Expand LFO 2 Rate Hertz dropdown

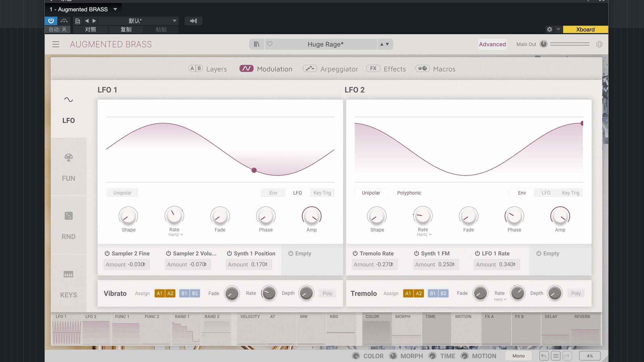pyautogui.click(x=424, y=235)
